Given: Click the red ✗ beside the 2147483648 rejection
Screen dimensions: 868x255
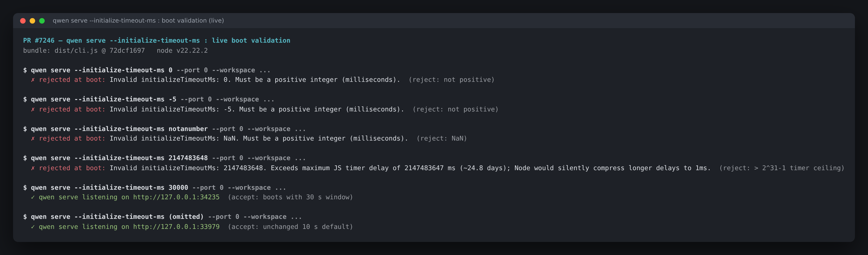Looking at the screenshot, I should point(33,168).
